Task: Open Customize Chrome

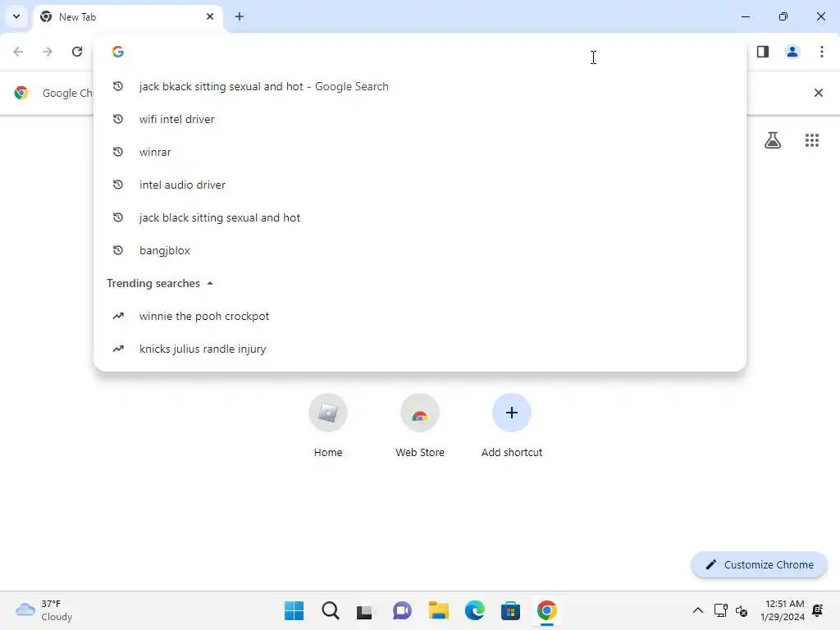Action: [759, 564]
